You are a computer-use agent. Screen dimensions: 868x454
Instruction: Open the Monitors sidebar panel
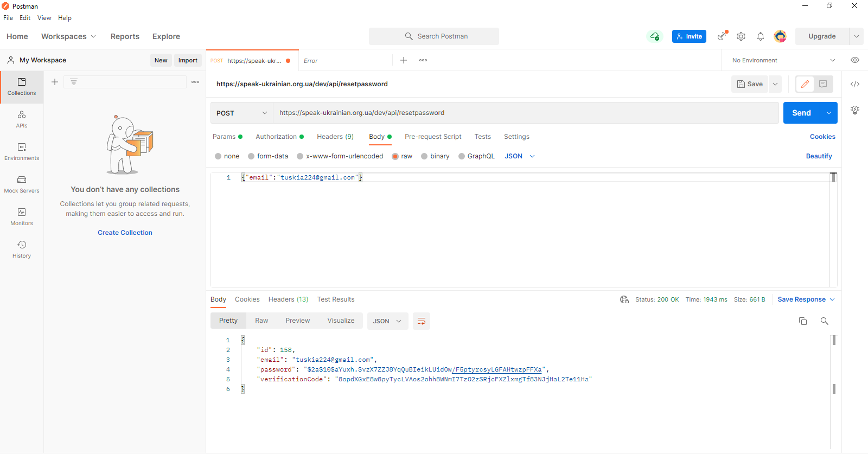click(22, 217)
